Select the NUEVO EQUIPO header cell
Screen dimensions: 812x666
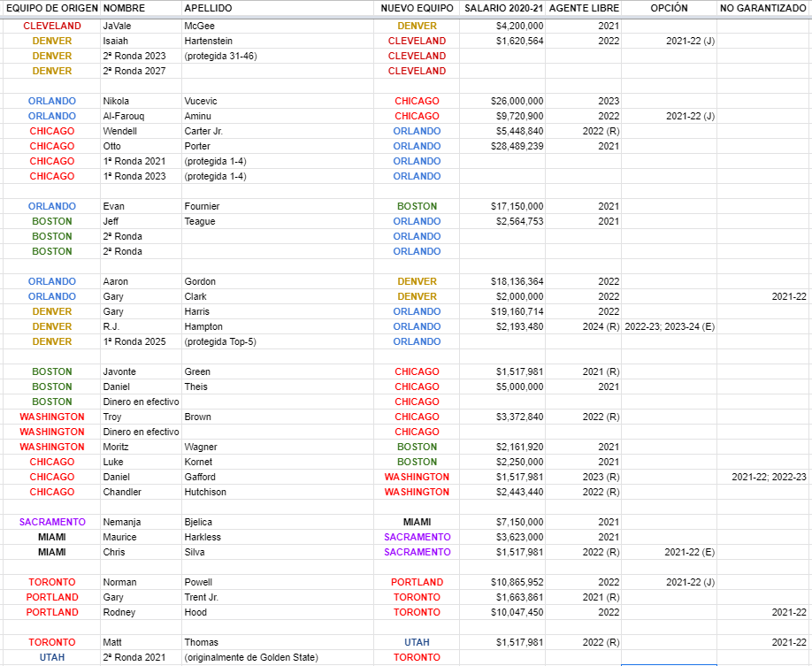click(x=417, y=8)
